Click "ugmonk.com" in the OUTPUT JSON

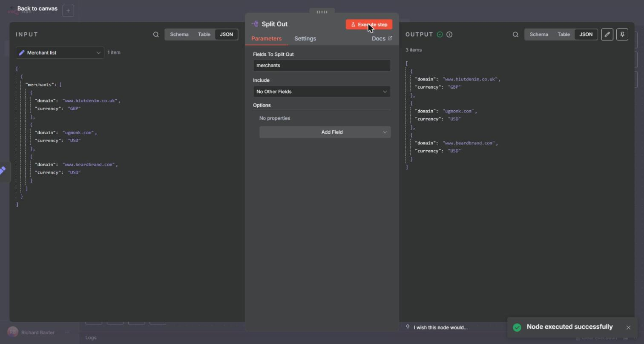pos(458,111)
